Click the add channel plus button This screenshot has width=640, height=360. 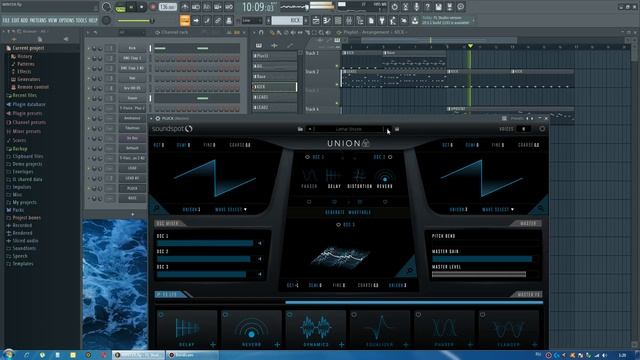click(133, 214)
